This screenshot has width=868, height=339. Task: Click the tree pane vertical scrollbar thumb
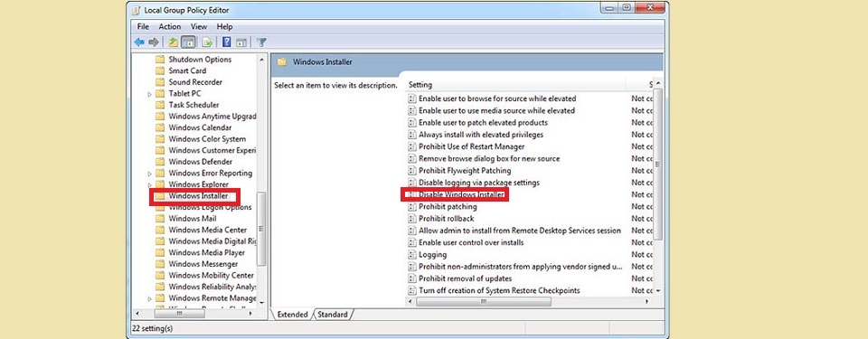[261, 229]
